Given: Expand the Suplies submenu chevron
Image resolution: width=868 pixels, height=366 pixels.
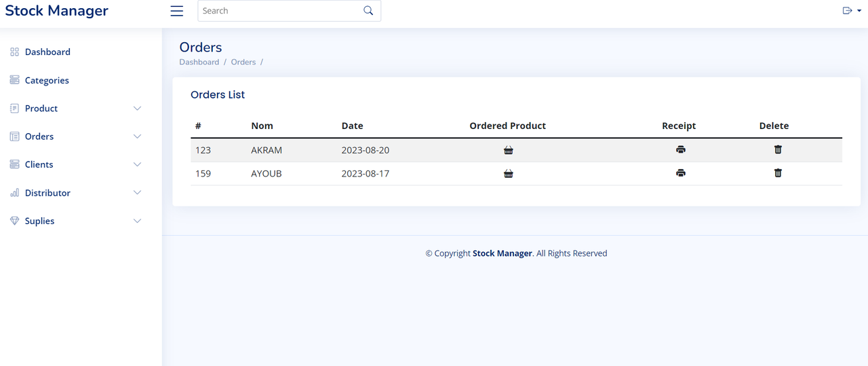Looking at the screenshot, I should point(137,221).
